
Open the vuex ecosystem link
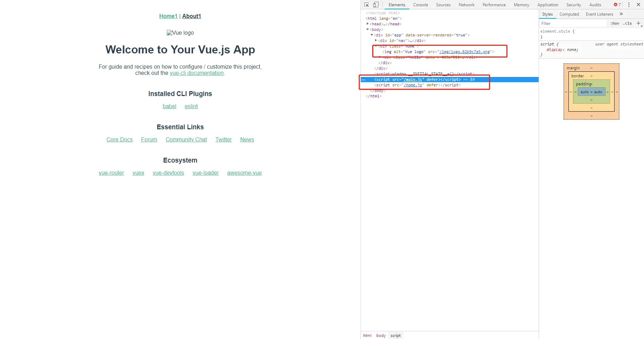138,173
